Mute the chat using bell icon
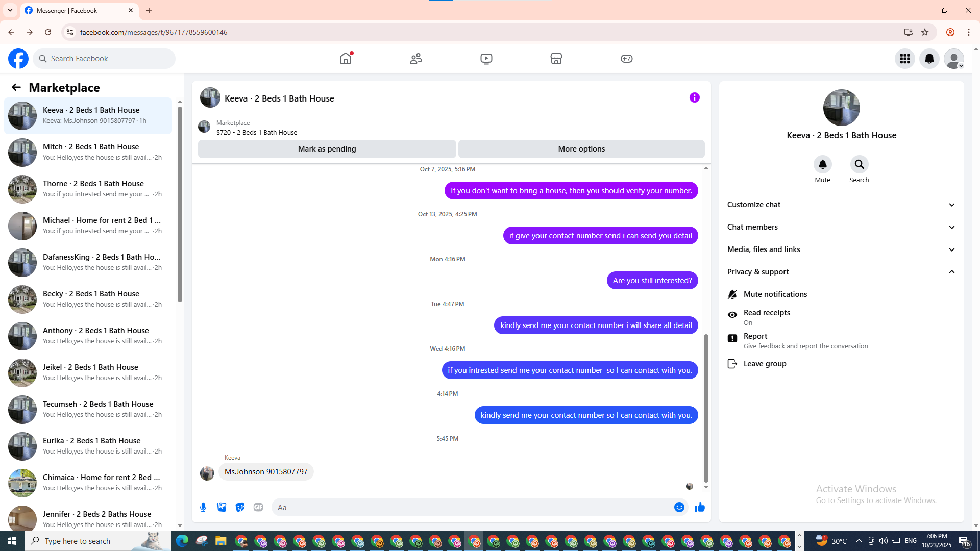The width and height of the screenshot is (980, 551). (x=822, y=164)
